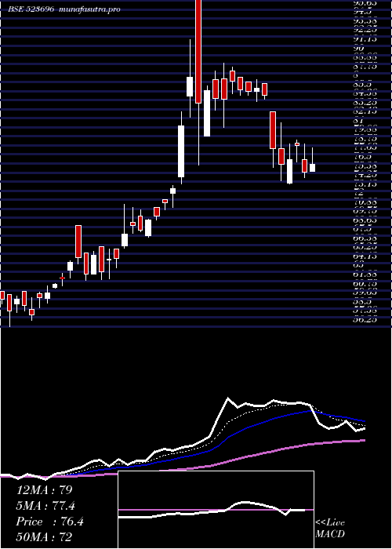
Task: Select the '5MA : 77.4' legend value
Action: [x=45, y=506]
